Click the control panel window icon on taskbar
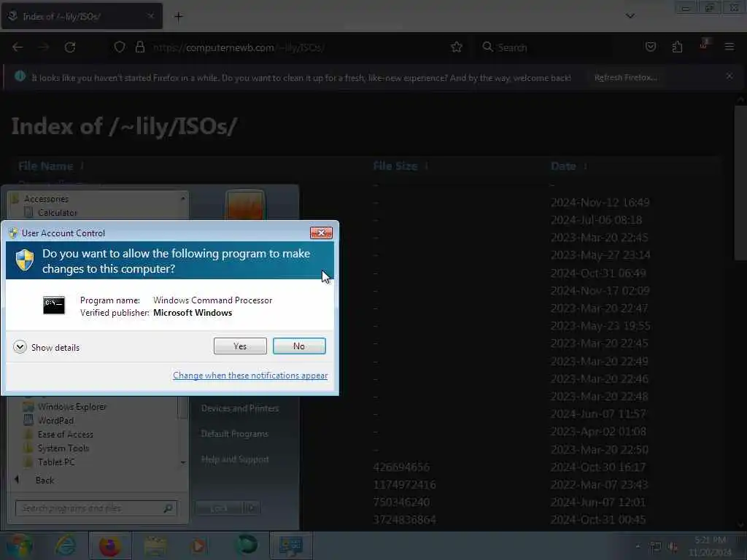The height and width of the screenshot is (560, 747). (291, 545)
